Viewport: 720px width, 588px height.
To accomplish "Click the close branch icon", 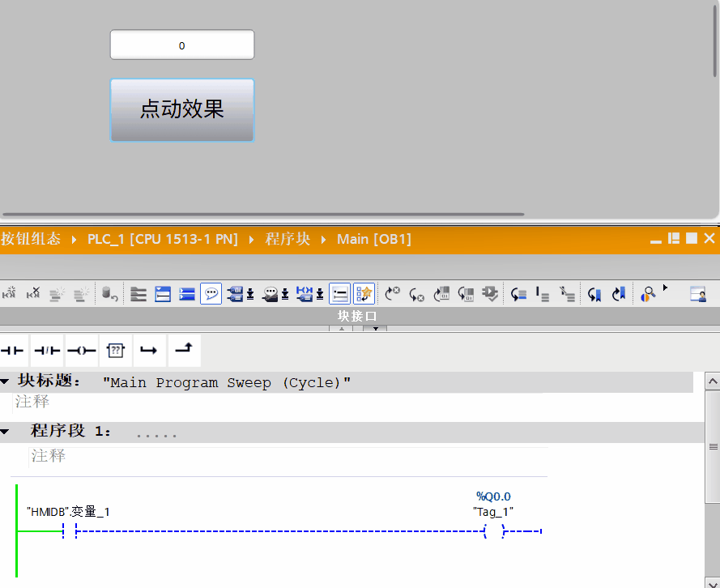I will pos(184,350).
